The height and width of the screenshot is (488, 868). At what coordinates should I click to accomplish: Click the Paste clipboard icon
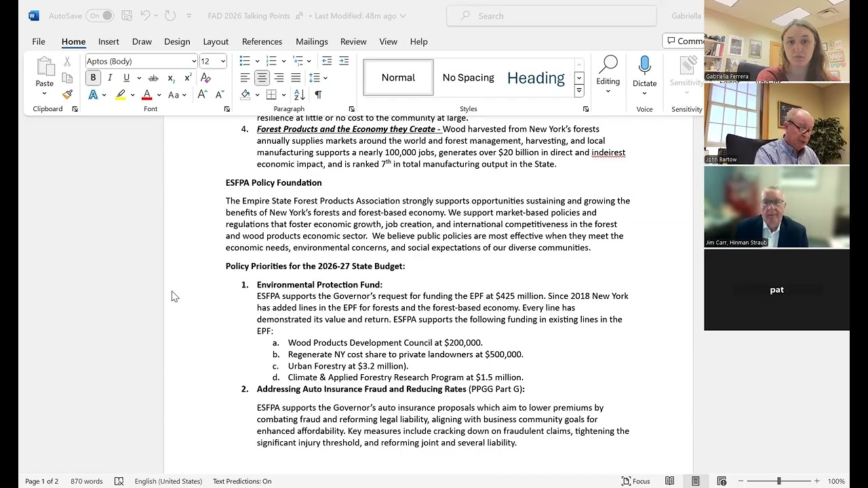(45, 66)
